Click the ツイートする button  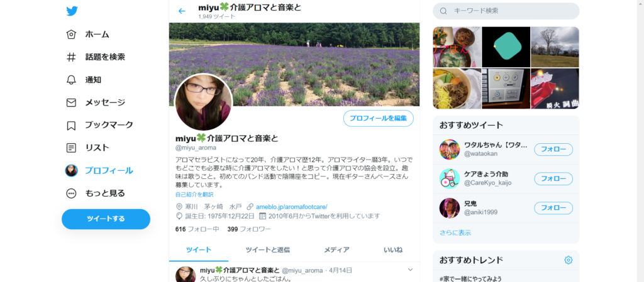coord(106,219)
